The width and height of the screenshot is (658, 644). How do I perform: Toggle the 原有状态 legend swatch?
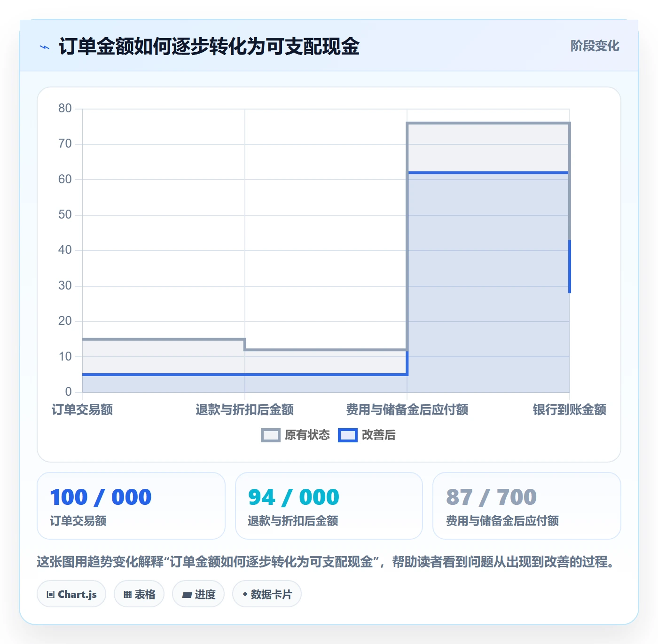tap(270, 435)
